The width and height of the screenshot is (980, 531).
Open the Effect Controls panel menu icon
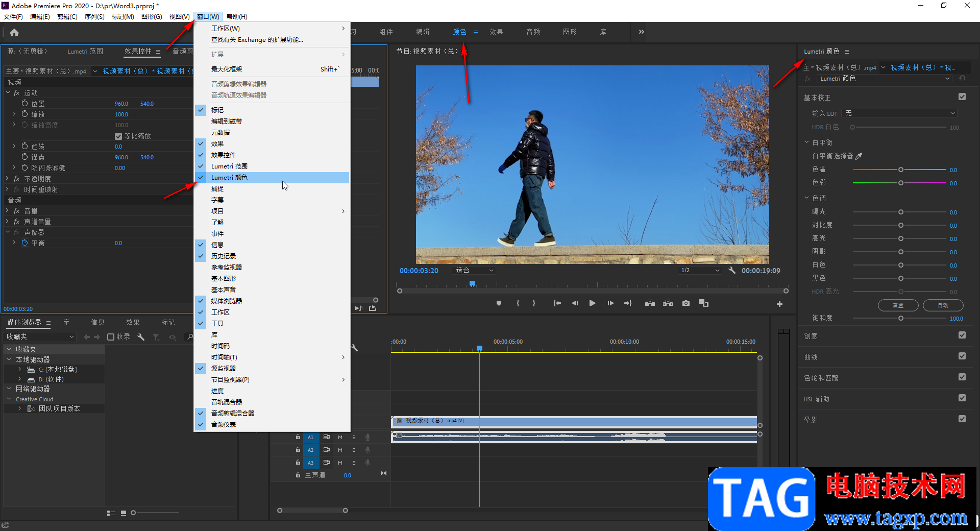(x=158, y=52)
